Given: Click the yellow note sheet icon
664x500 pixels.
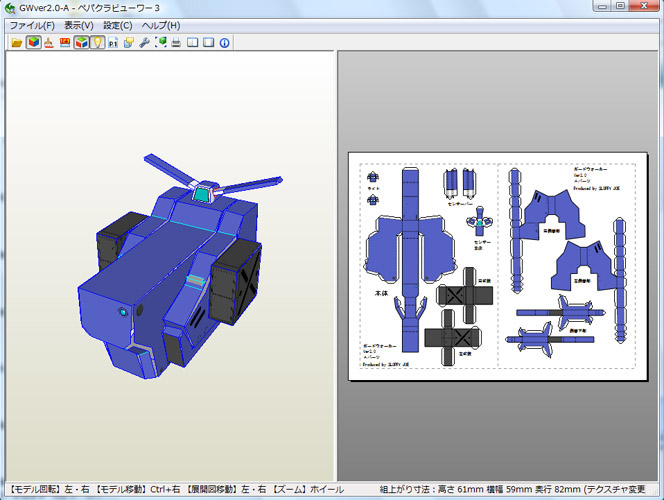Looking at the screenshot, I should (x=129, y=43).
